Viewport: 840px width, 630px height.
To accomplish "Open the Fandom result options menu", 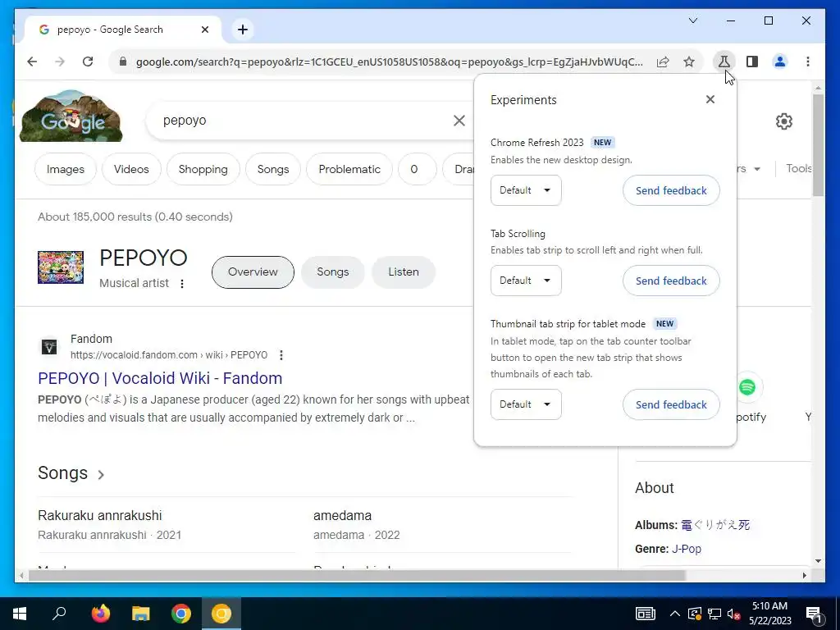I will tap(281, 355).
